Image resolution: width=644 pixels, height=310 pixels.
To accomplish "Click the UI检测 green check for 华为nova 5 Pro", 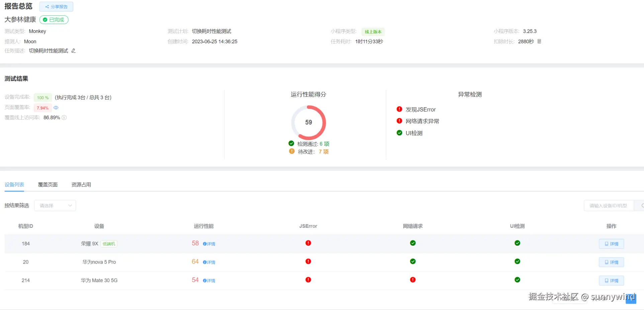I will pos(517,261).
